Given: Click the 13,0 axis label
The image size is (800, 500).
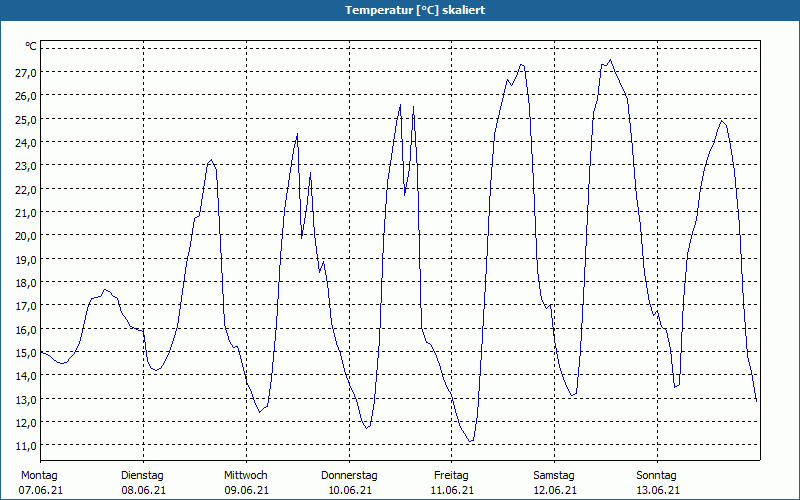Looking at the screenshot, I should pyautogui.click(x=26, y=399).
